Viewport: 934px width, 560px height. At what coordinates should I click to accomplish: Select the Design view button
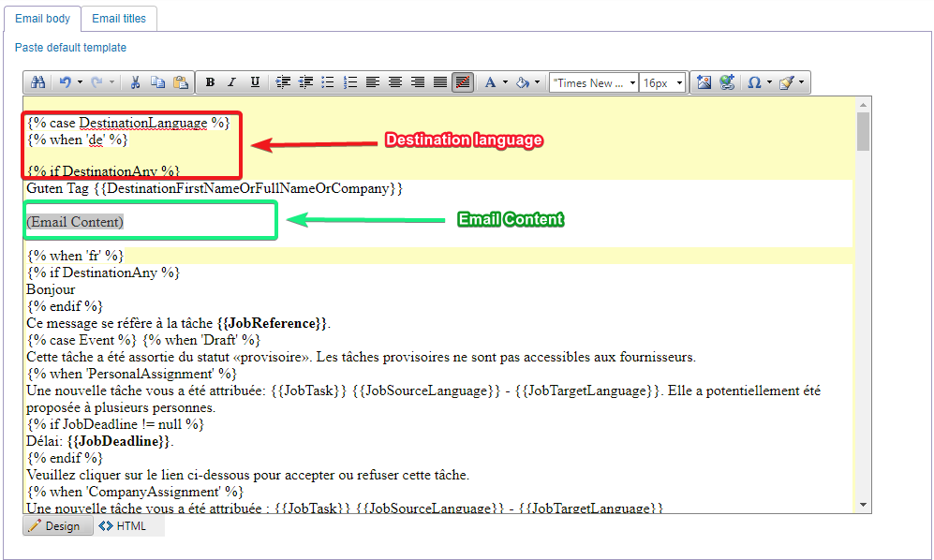(58, 526)
